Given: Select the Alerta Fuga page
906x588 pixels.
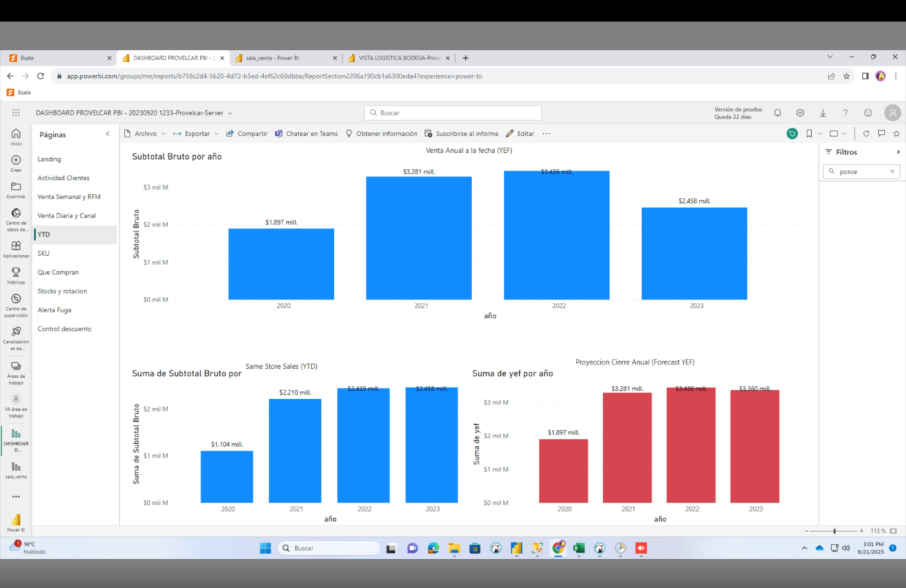Looking at the screenshot, I should (x=54, y=310).
